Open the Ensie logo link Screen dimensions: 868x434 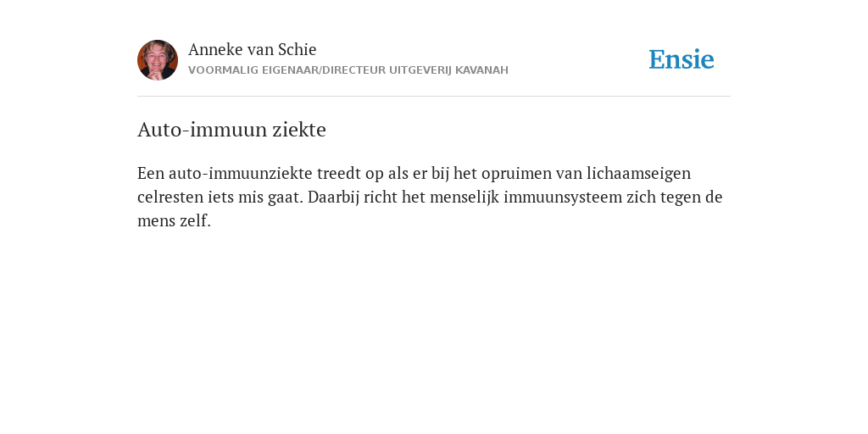pyautogui.click(x=682, y=59)
